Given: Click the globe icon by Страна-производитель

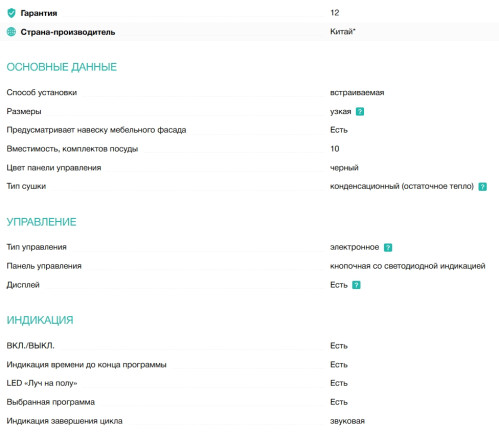Looking at the screenshot, I should [11, 32].
